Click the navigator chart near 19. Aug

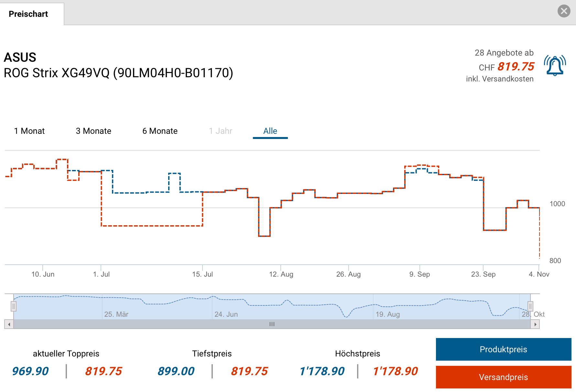click(x=387, y=307)
